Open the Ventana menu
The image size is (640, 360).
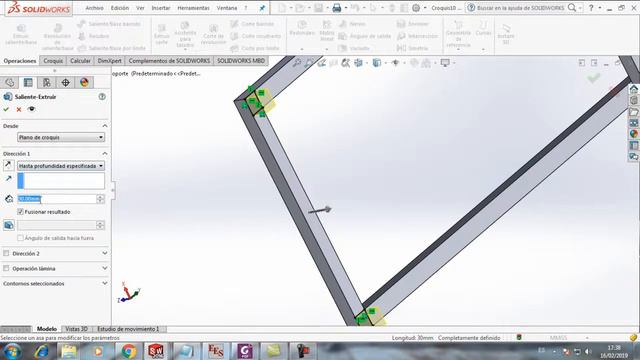click(x=227, y=8)
